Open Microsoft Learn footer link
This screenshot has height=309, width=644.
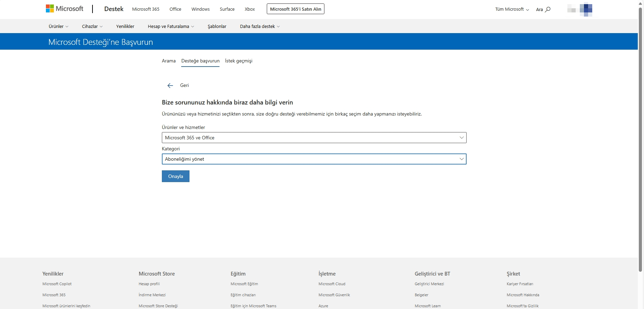(428, 306)
